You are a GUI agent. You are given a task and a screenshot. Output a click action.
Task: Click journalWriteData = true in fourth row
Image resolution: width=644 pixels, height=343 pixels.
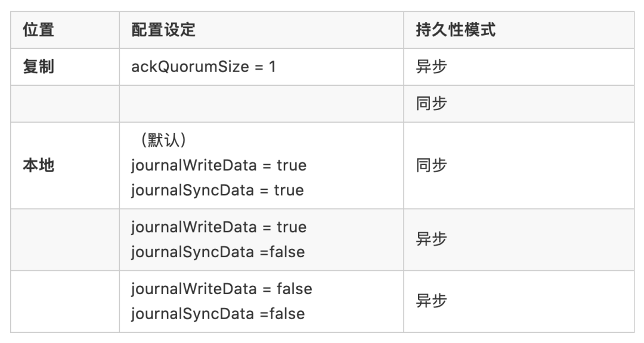(219, 227)
